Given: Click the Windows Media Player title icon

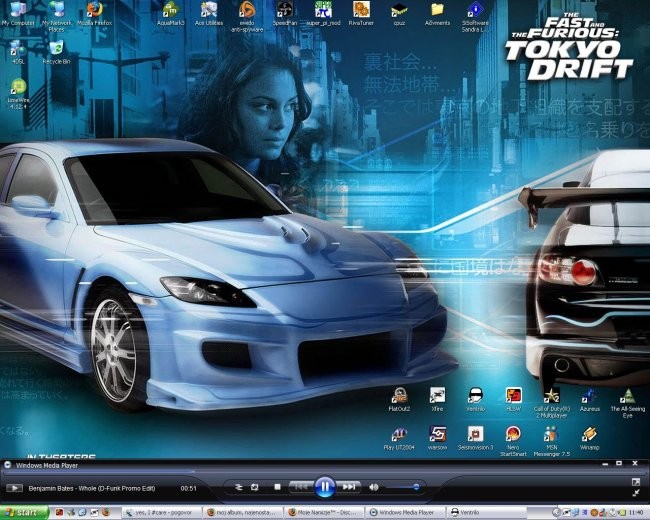Looking at the screenshot, I should 7,465.
